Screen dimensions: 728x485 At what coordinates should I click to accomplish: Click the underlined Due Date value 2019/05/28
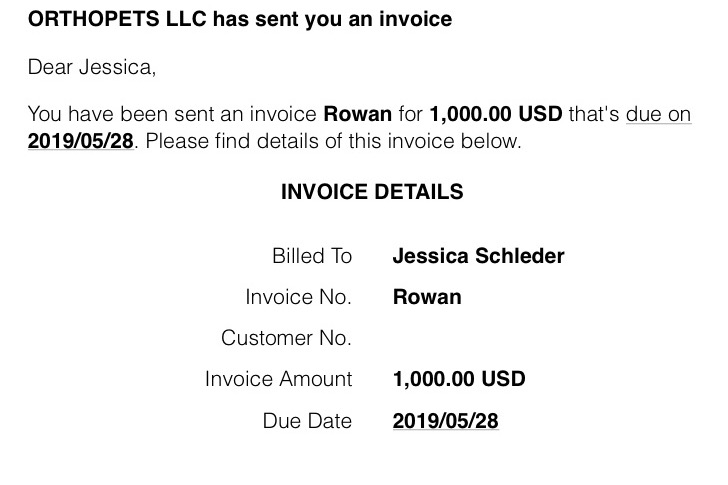[x=445, y=421]
